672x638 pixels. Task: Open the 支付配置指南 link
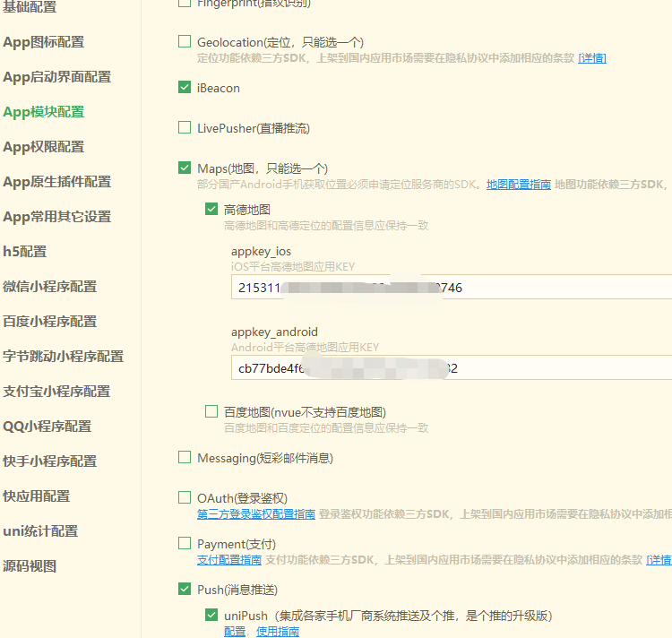point(228,560)
